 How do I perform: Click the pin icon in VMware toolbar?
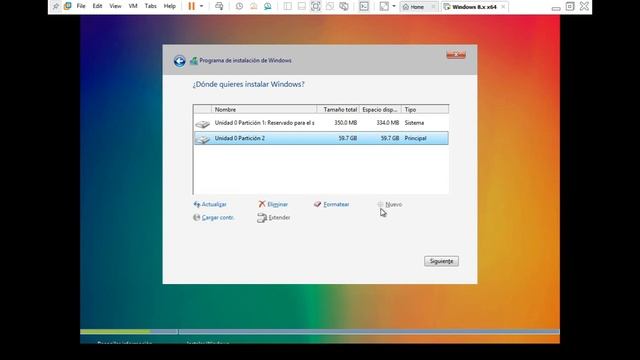56,6
